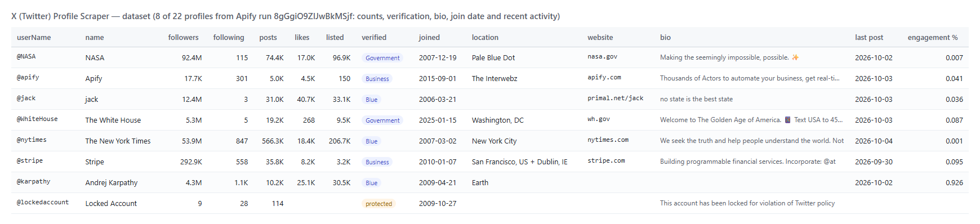Click the followers column header

[x=183, y=37]
